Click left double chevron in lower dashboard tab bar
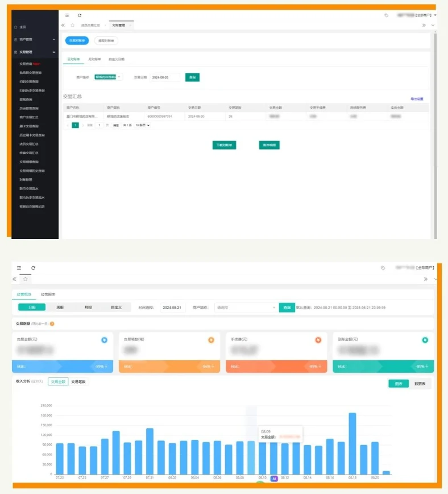 [14, 279]
